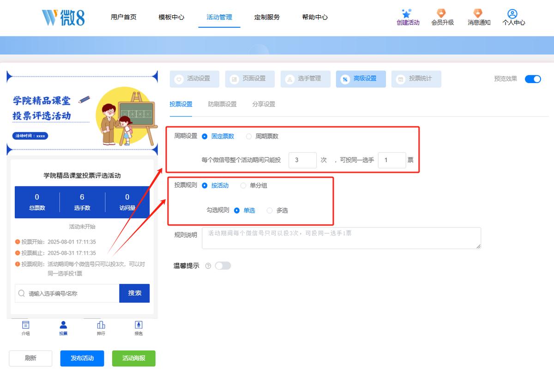Open 帮助中心 menu
Image resolution: width=554 pixels, height=392 pixels.
pyautogui.click(x=315, y=17)
